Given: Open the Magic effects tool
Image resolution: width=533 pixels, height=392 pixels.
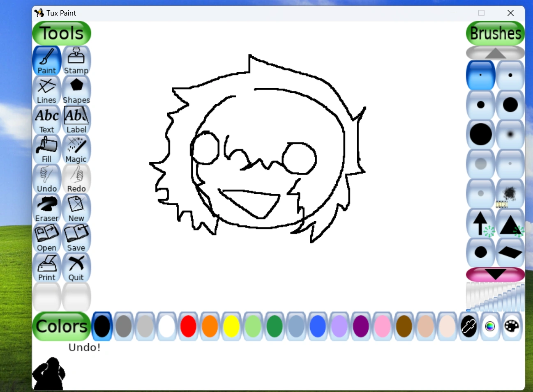Looking at the screenshot, I should [76, 148].
